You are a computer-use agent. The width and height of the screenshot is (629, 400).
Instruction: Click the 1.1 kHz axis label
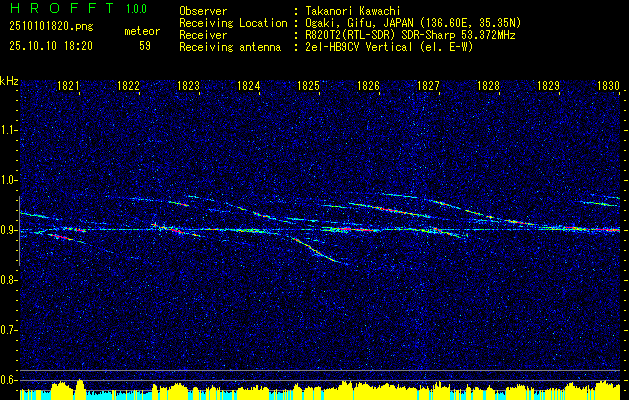point(8,130)
